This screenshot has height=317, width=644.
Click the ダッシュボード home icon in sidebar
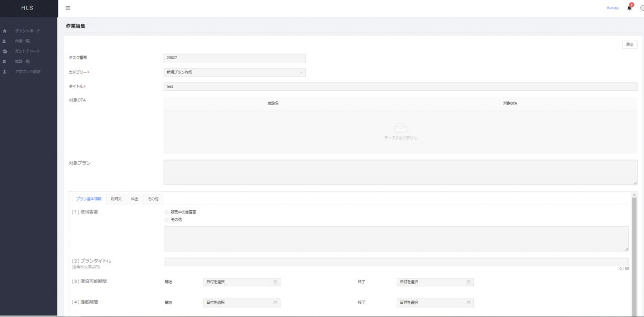tap(5, 31)
